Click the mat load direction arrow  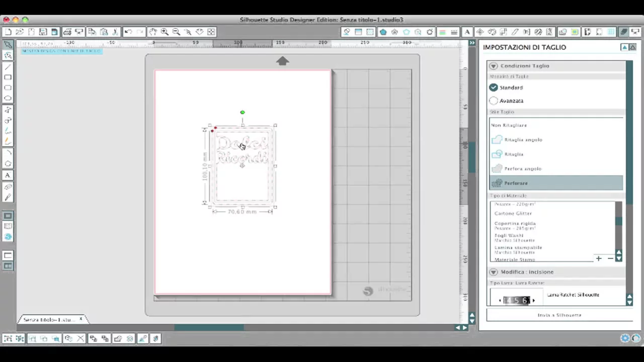coord(282,61)
